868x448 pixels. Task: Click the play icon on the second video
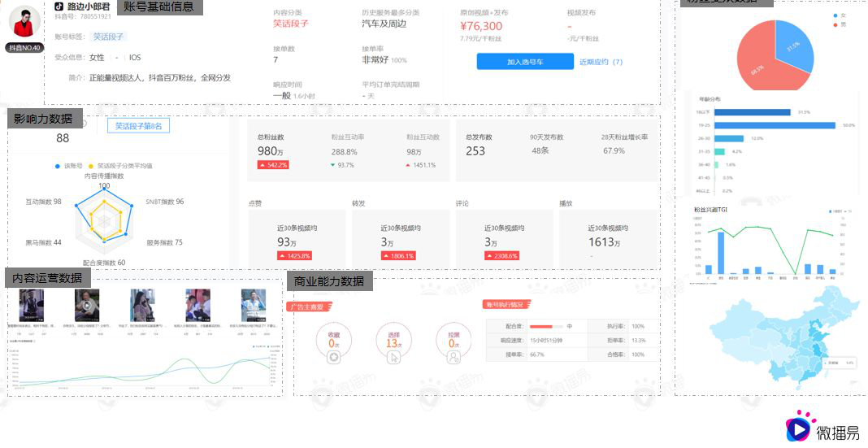86,304
